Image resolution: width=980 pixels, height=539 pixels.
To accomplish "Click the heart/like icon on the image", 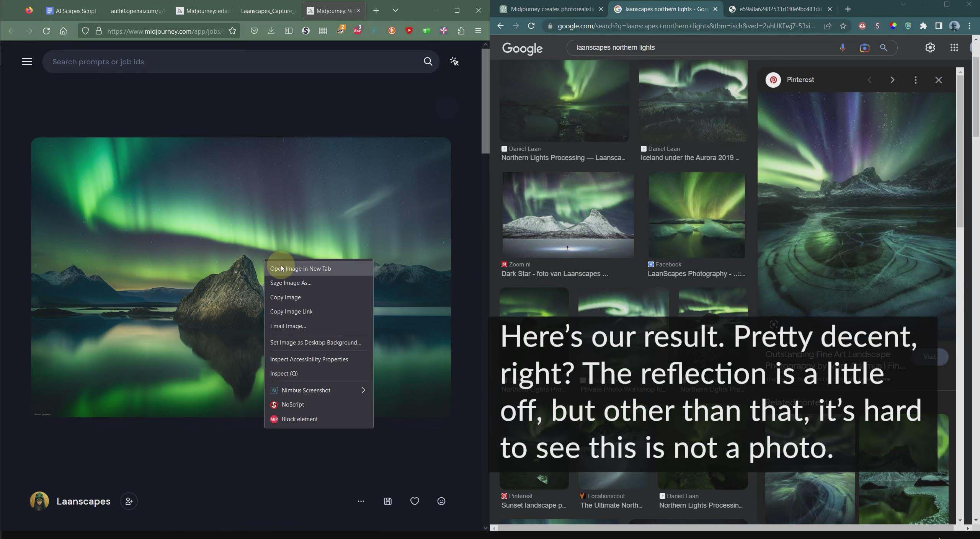I will pos(414,501).
